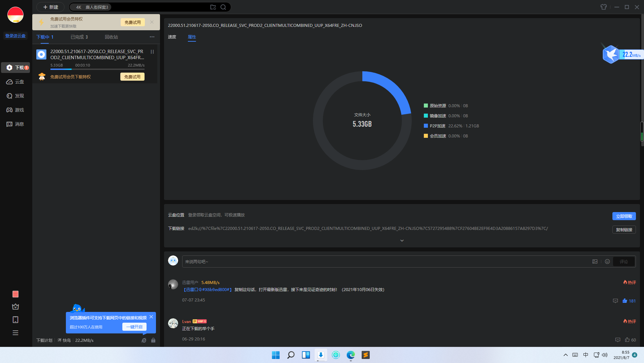Image resolution: width=644 pixels, height=363 pixels.
Task: Click the yellow 会员加速 legend swatch
Action: tap(426, 136)
